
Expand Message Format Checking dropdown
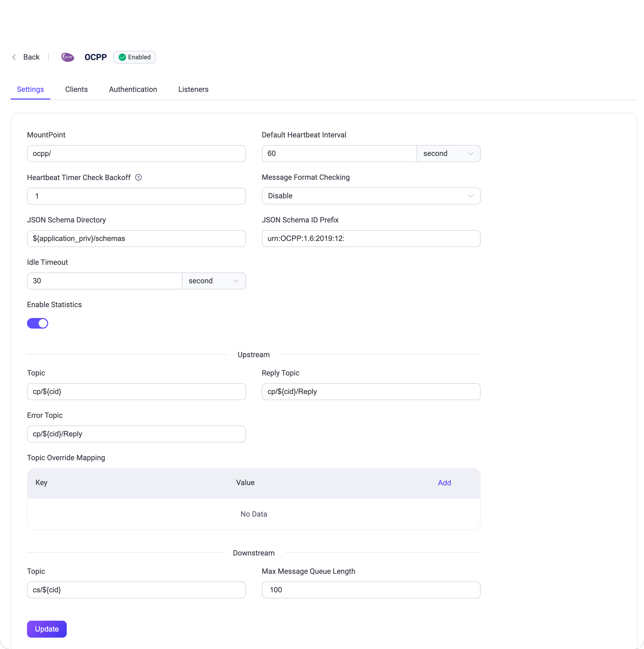pyautogui.click(x=371, y=196)
